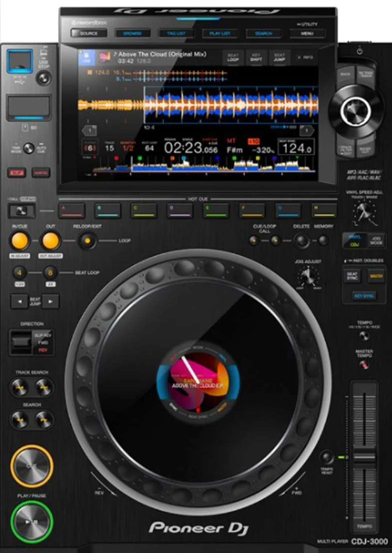This screenshot has width=392, height=553.
Task: Click the SD card slot door
Action: (29, 108)
